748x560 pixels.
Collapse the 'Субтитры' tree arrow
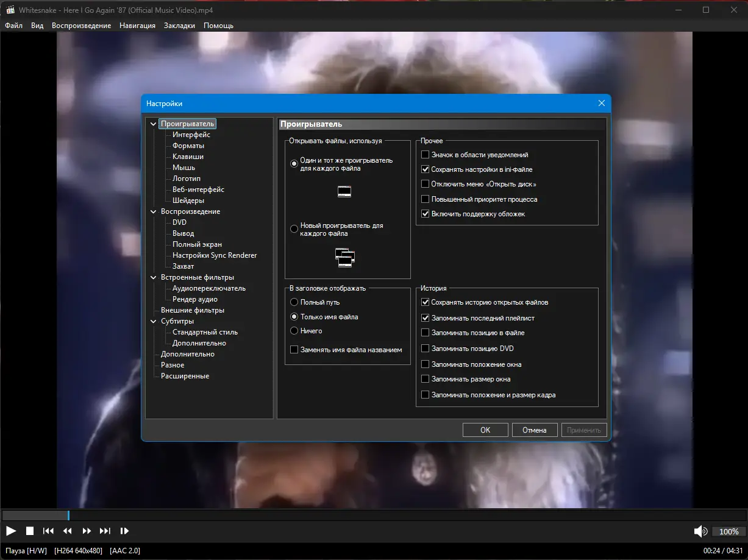coord(154,321)
